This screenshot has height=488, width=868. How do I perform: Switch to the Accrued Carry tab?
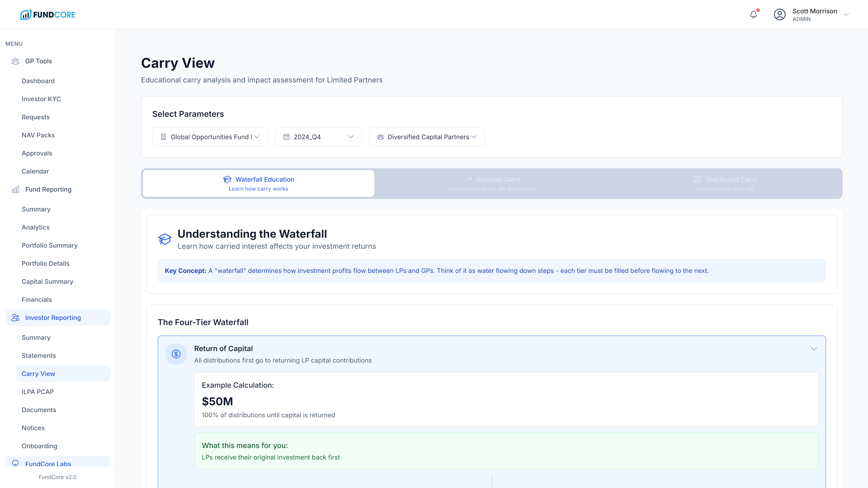point(492,183)
